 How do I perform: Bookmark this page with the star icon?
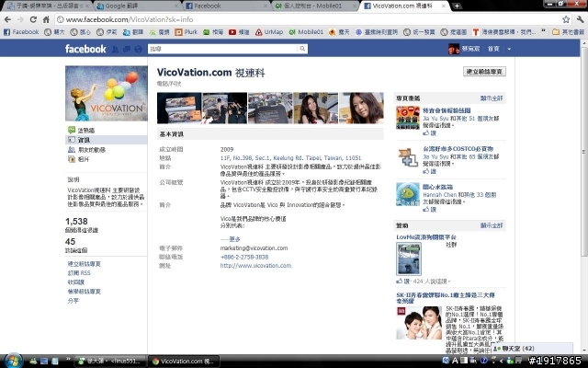pyautogui.click(x=566, y=19)
